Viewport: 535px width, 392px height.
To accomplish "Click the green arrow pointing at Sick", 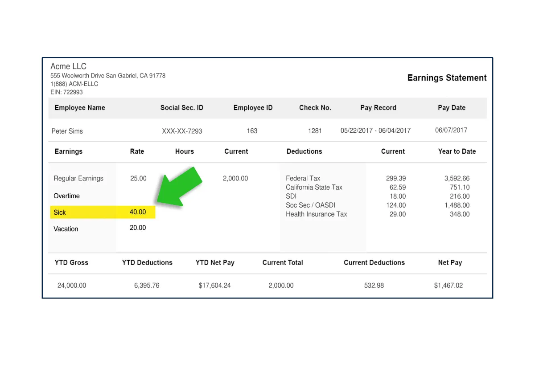I will click(178, 187).
